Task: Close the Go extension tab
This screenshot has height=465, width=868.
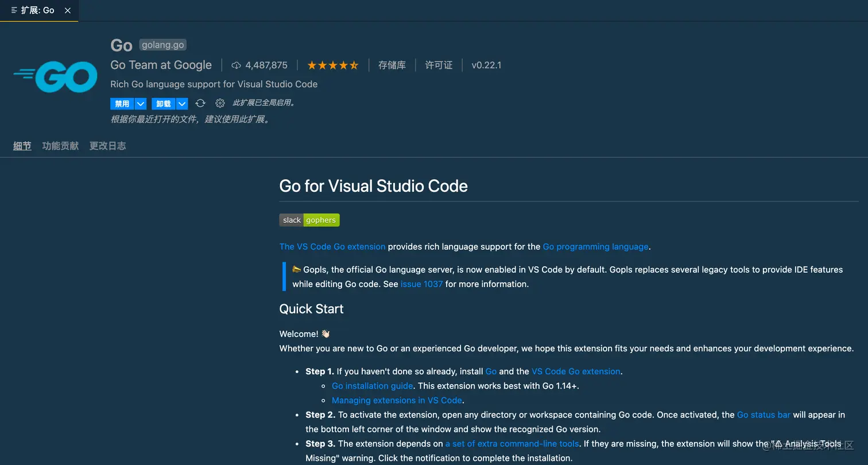Action: (68, 10)
